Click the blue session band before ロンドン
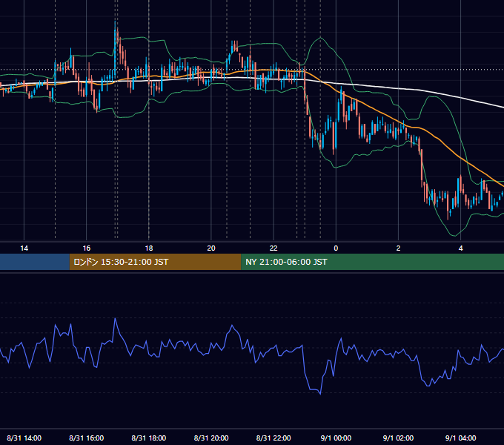Viewport: 504px width, 445px height. click(34, 262)
